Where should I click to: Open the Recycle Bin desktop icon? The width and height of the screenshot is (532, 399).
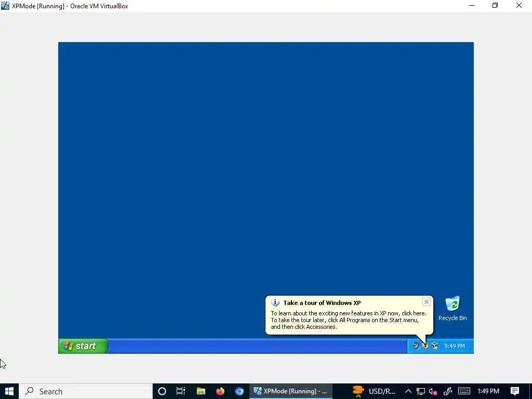click(453, 308)
